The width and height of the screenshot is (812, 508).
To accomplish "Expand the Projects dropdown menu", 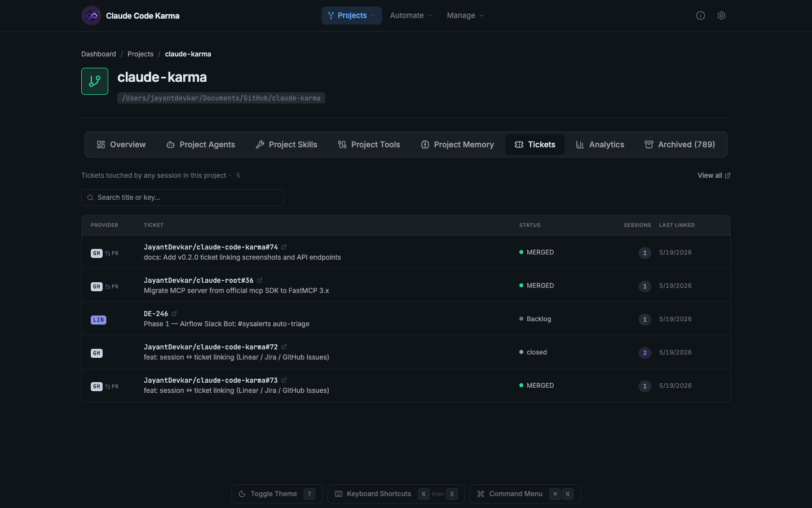I will (x=351, y=16).
